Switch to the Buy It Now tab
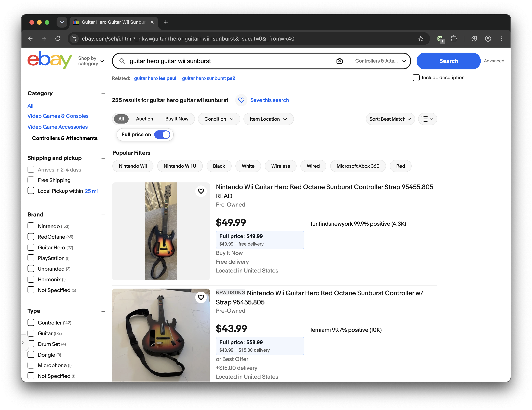This screenshot has height=410, width=532. (x=177, y=119)
